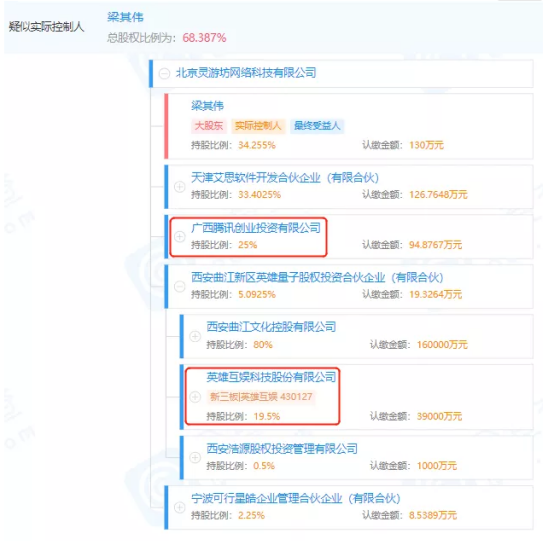Click 新三板 英雄互娱 430127 stock tag
This screenshot has height=546, width=554.
pyautogui.click(x=261, y=397)
